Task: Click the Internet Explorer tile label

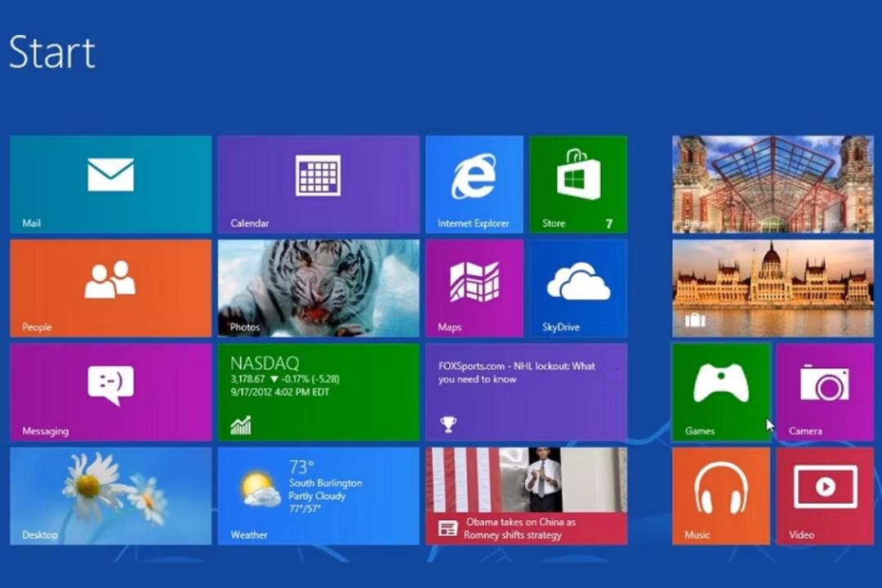Action: click(474, 224)
